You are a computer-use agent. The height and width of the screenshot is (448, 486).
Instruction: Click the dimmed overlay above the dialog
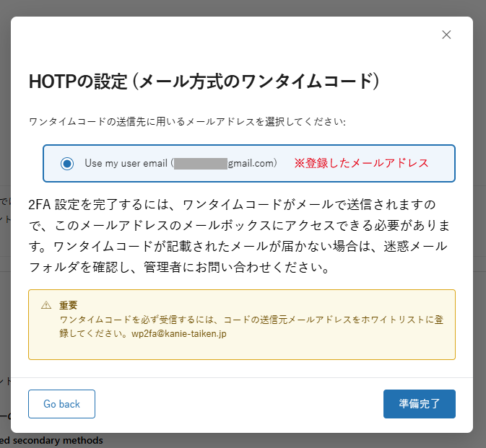coord(243,8)
